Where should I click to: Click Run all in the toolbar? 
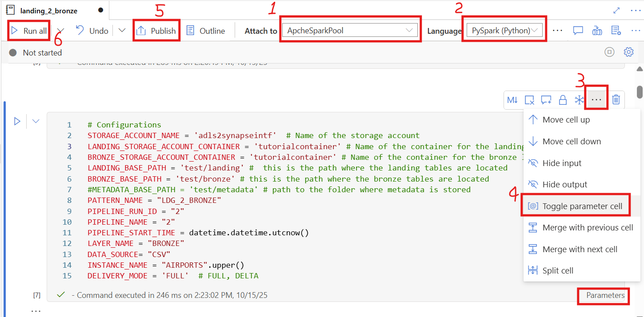(x=29, y=31)
